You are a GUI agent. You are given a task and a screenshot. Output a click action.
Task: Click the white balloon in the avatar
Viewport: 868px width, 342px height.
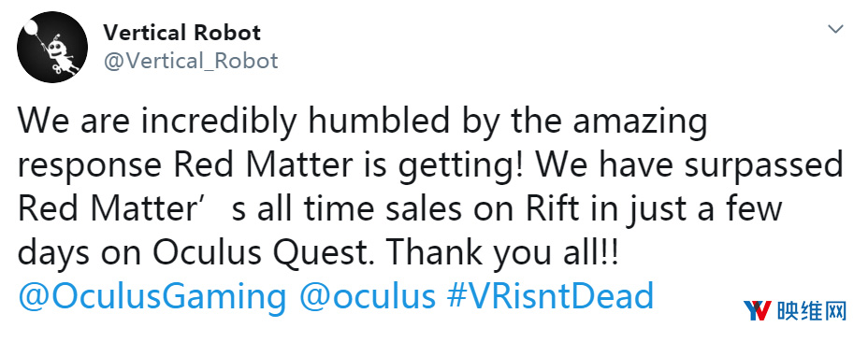point(33,28)
